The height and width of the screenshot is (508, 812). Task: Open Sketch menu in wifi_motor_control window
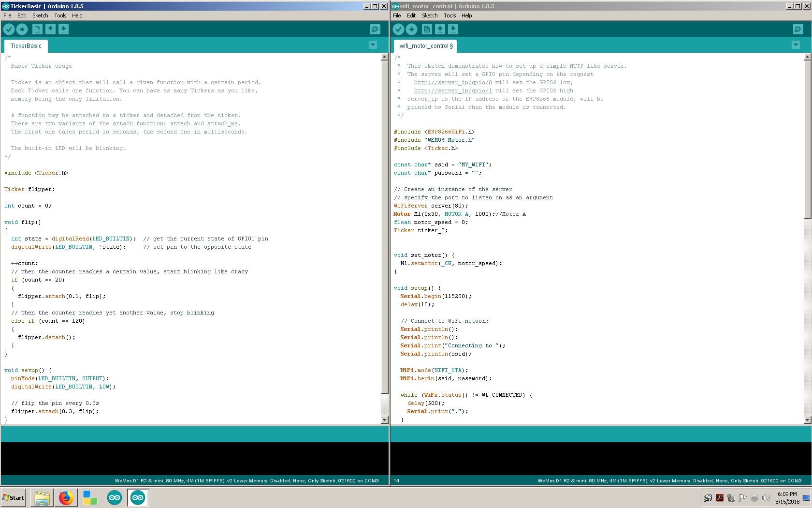430,15
